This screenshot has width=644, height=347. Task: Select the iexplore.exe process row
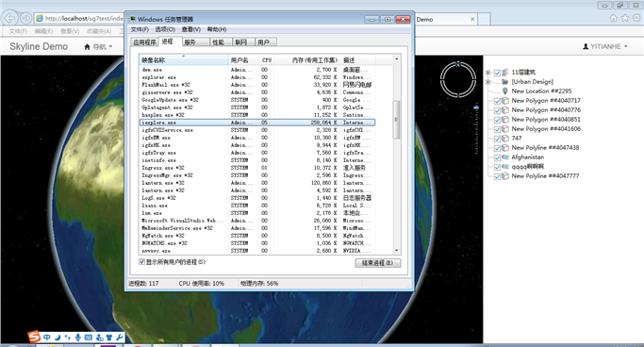click(x=257, y=123)
